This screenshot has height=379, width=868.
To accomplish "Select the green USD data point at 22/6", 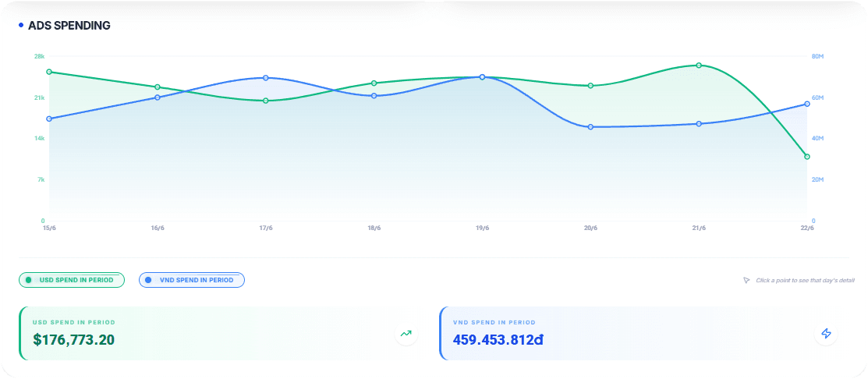I will [807, 157].
